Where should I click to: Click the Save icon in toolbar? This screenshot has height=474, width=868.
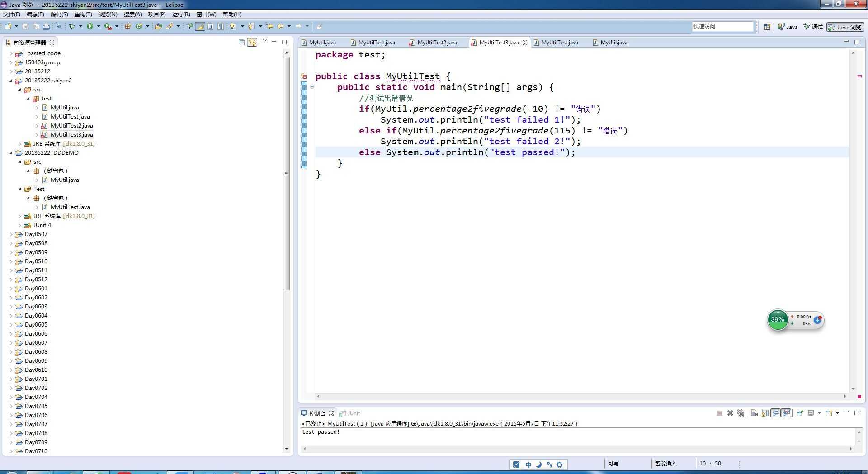[25, 26]
